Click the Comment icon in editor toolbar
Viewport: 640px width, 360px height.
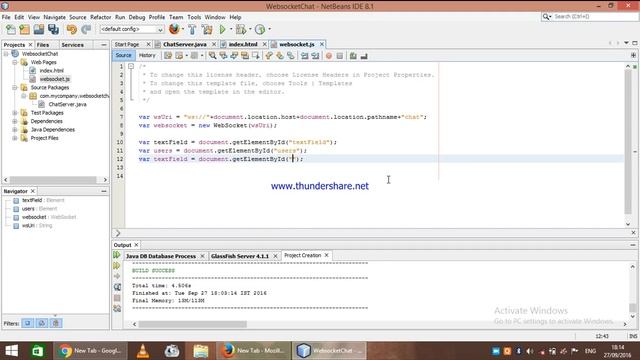(353, 56)
